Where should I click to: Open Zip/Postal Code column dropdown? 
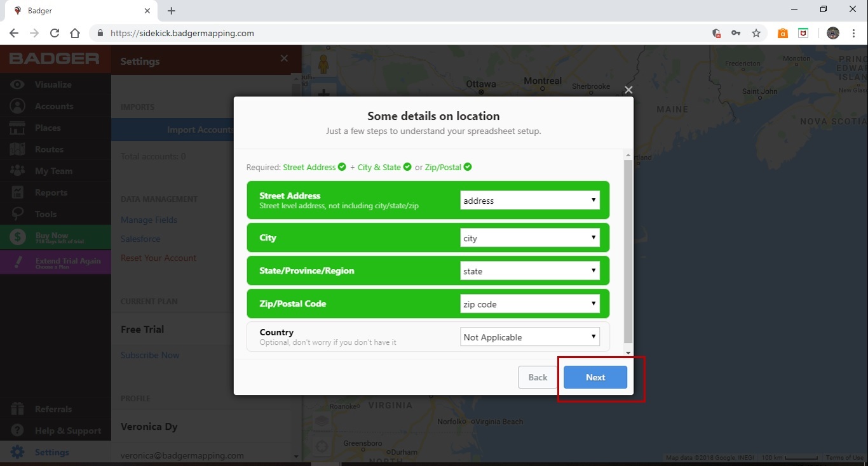click(530, 304)
